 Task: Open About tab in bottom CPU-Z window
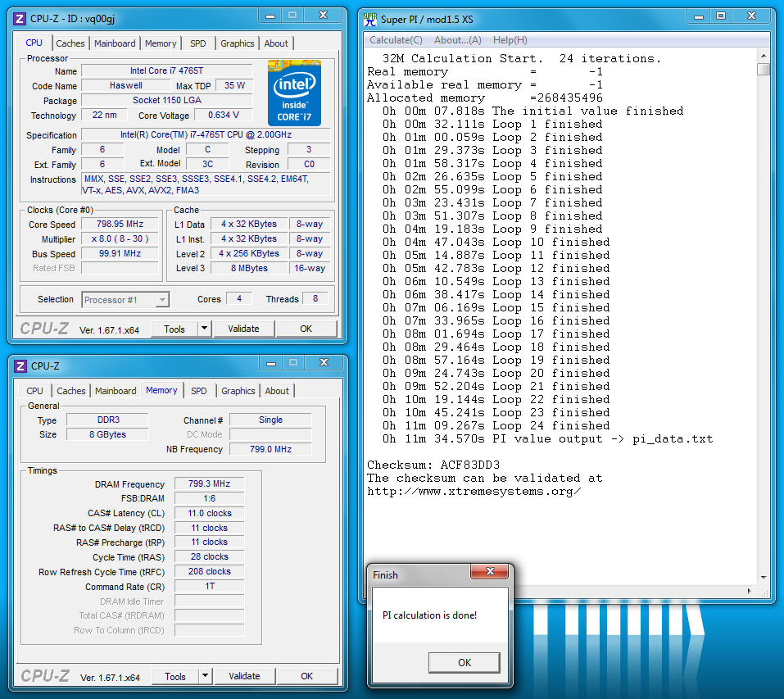pos(277,391)
